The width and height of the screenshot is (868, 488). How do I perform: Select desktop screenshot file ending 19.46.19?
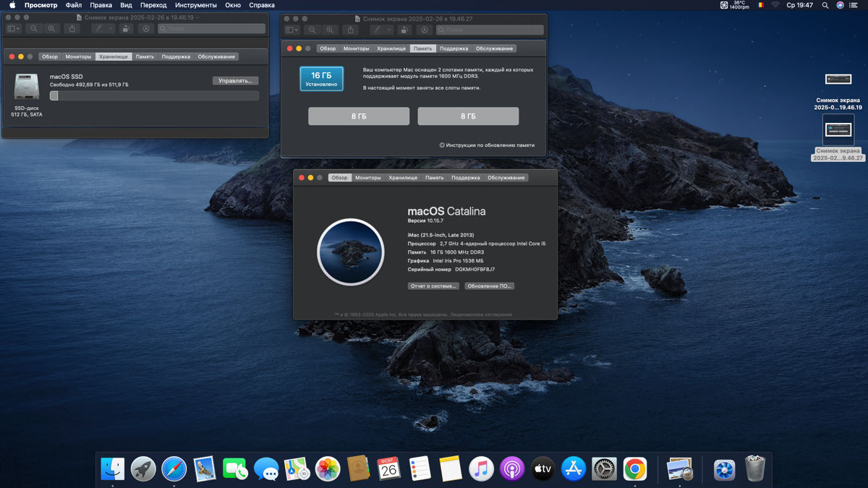point(838,80)
